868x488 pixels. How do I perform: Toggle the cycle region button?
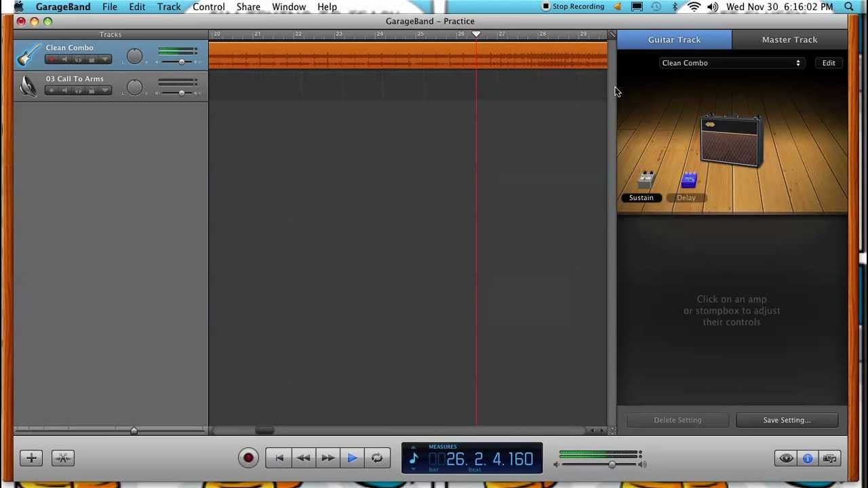pos(377,458)
